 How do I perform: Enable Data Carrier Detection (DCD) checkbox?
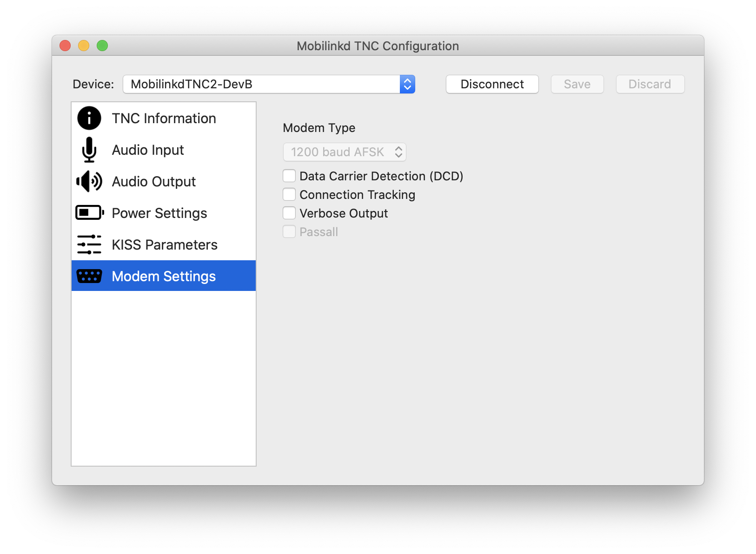click(x=289, y=176)
